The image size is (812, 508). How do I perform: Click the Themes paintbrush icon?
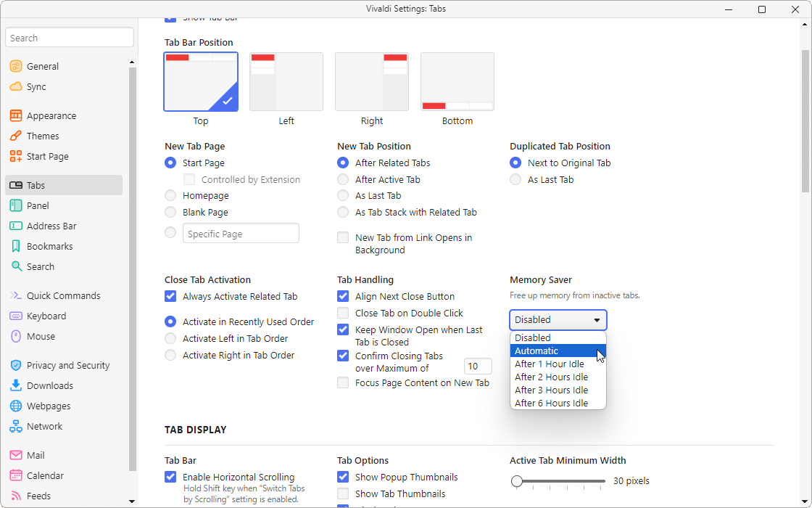(16, 136)
